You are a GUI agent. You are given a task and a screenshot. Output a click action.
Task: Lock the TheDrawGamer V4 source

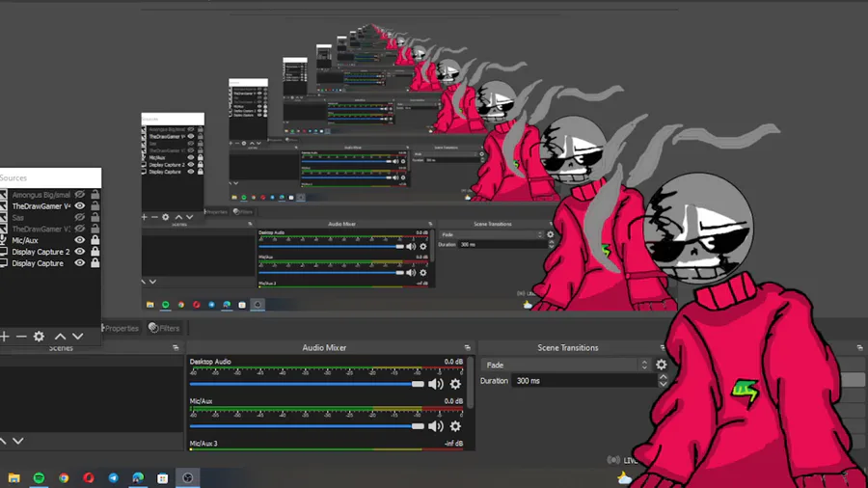[95, 205]
